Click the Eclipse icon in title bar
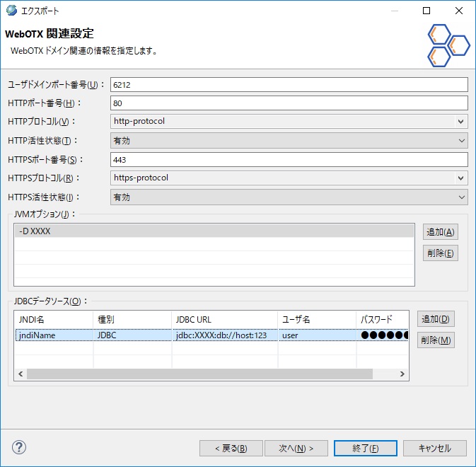This screenshot has width=476, height=467. tap(11, 11)
